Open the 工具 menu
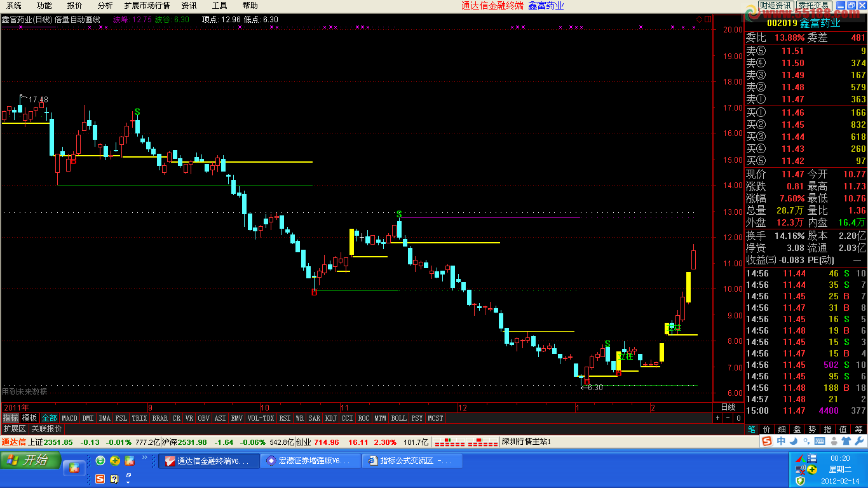The image size is (868, 488). click(219, 6)
